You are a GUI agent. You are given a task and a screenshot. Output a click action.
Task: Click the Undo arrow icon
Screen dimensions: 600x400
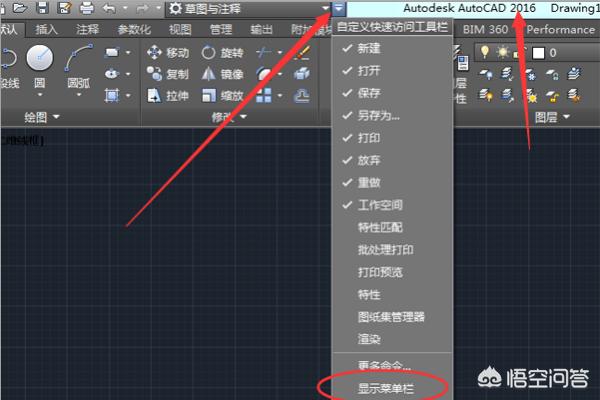coord(109,8)
